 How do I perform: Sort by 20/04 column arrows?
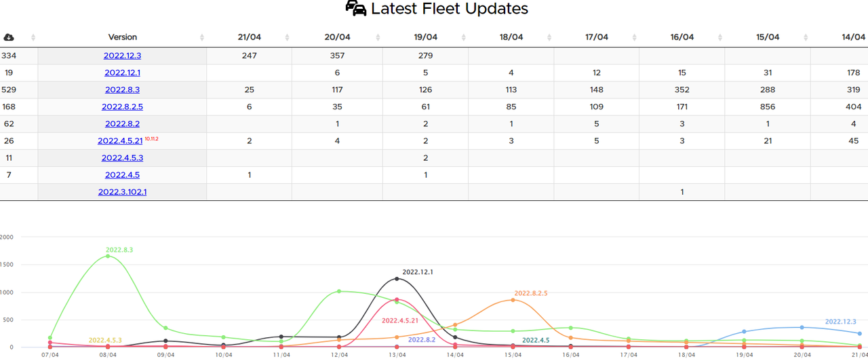point(378,37)
